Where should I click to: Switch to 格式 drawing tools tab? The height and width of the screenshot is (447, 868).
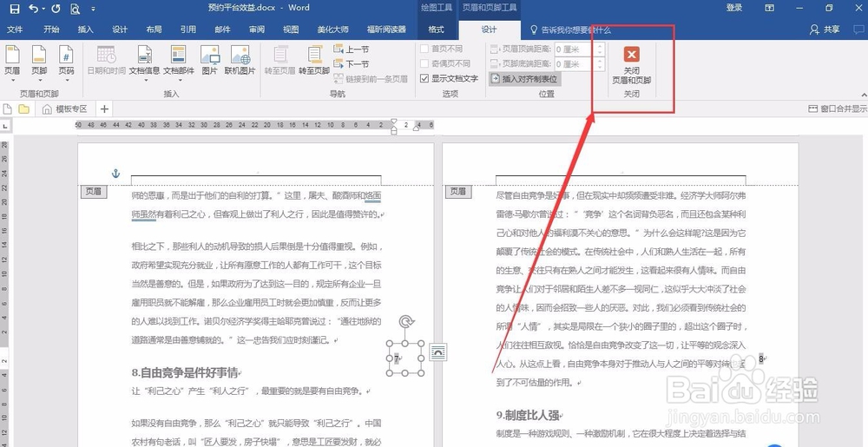[x=437, y=30]
